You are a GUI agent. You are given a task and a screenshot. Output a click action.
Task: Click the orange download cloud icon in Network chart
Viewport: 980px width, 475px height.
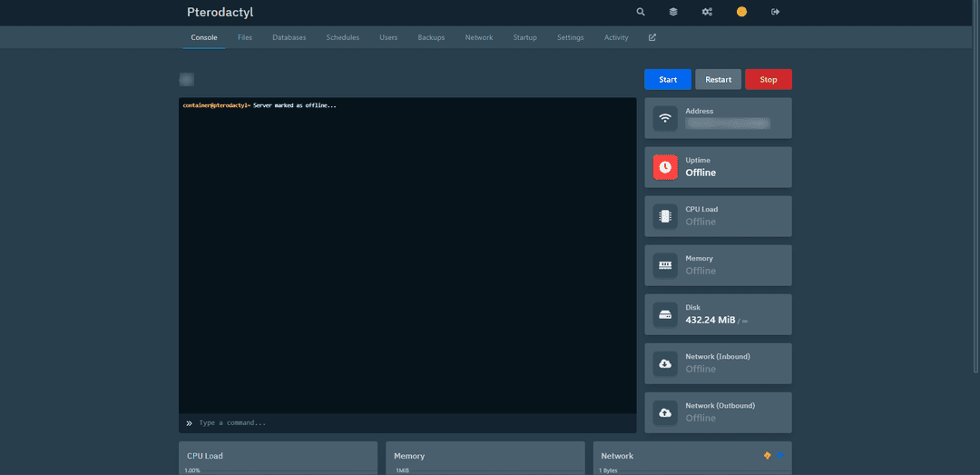coord(768,455)
